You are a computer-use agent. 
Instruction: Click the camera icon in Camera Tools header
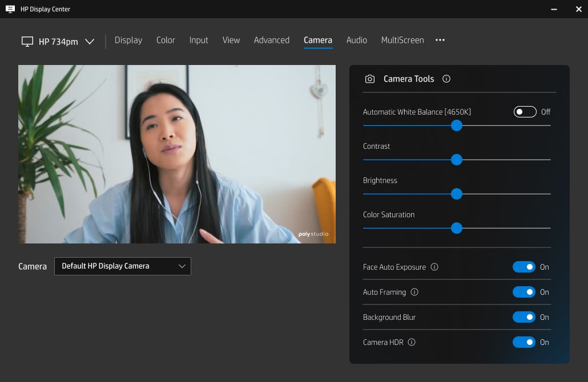(x=369, y=79)
